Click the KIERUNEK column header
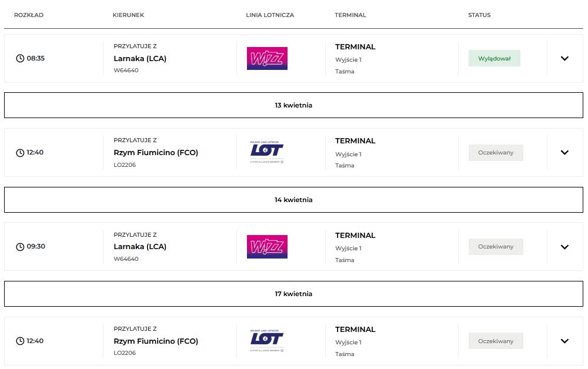The width and height of the screenshot is (588, 369). point(128,15)
